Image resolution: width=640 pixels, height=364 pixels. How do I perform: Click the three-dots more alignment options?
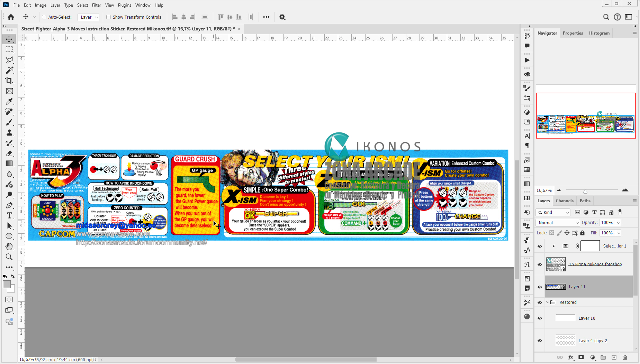click(266, 17)
